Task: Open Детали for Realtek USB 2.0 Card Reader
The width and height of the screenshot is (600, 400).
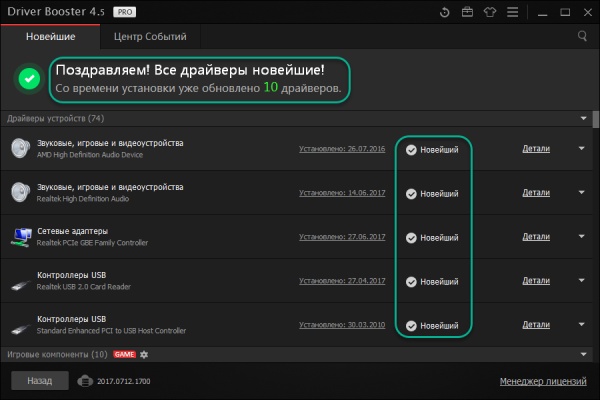Action: pos(536,281)
